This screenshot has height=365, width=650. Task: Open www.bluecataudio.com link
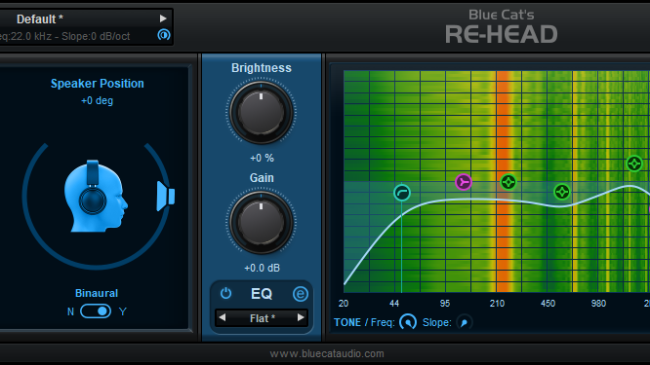click(x=327, y=353)
